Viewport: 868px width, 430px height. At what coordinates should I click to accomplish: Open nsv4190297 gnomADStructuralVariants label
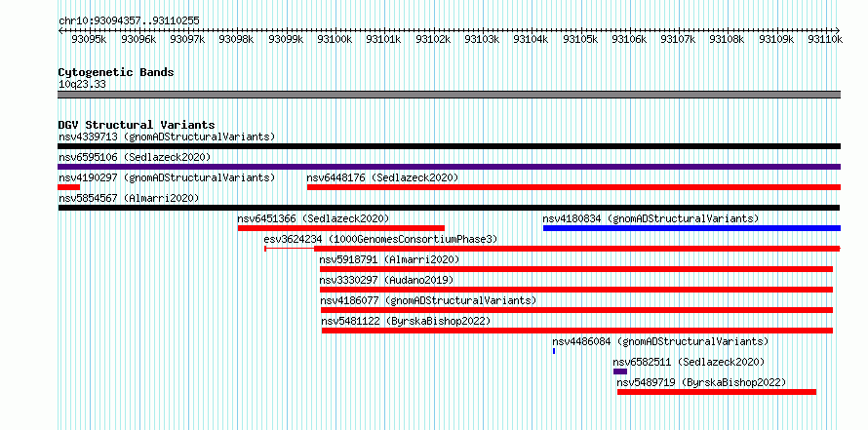coord(167,177)
